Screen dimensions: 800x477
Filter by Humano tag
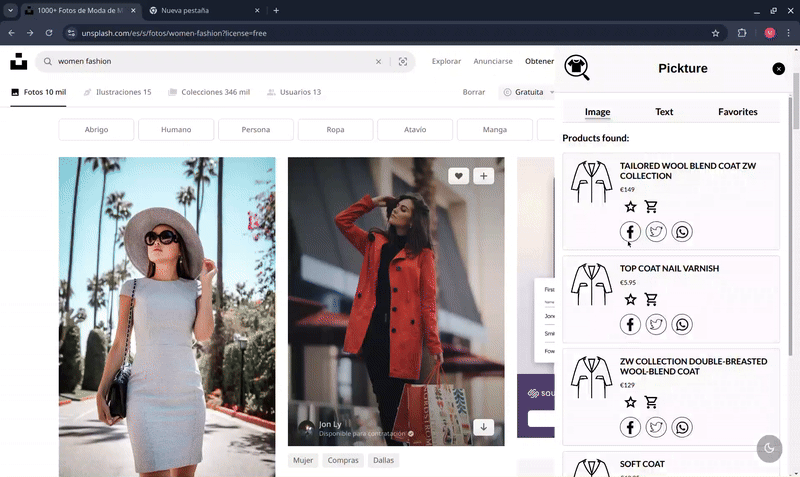point(176,130)
